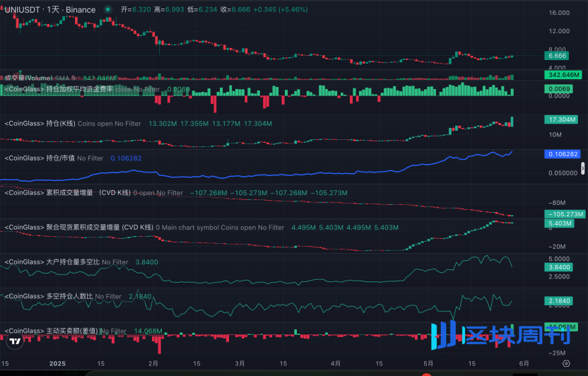Click the 3月 label on time axis

tap(240, 363)
